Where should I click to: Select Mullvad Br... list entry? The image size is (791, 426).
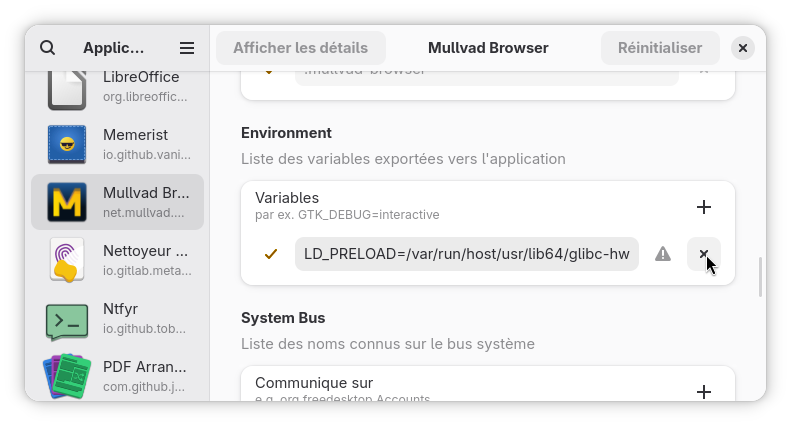pos(118,202)
